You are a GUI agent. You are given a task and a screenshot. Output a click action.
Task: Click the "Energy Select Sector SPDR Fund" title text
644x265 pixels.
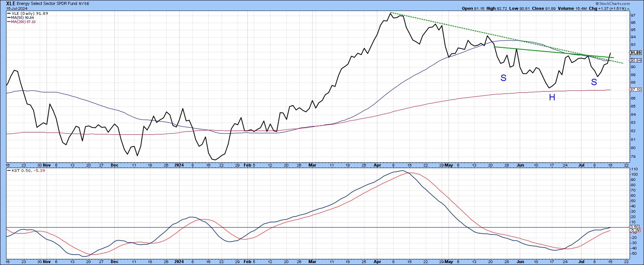pos(47,3)
